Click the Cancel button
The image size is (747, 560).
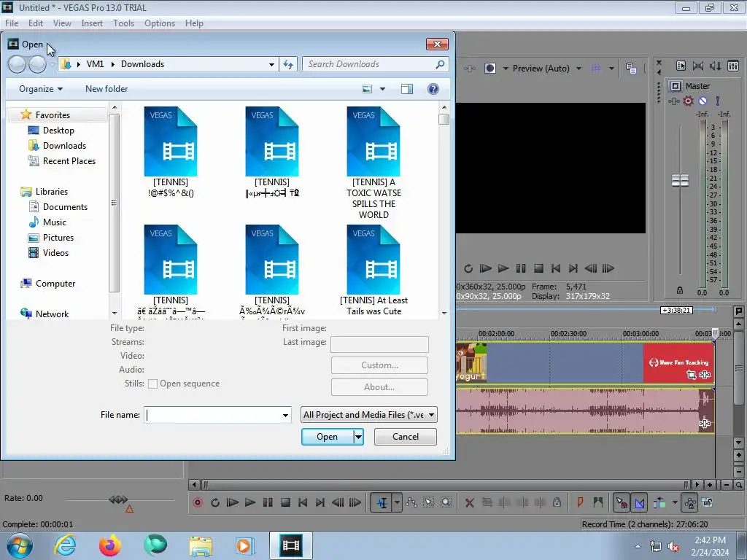406,437
